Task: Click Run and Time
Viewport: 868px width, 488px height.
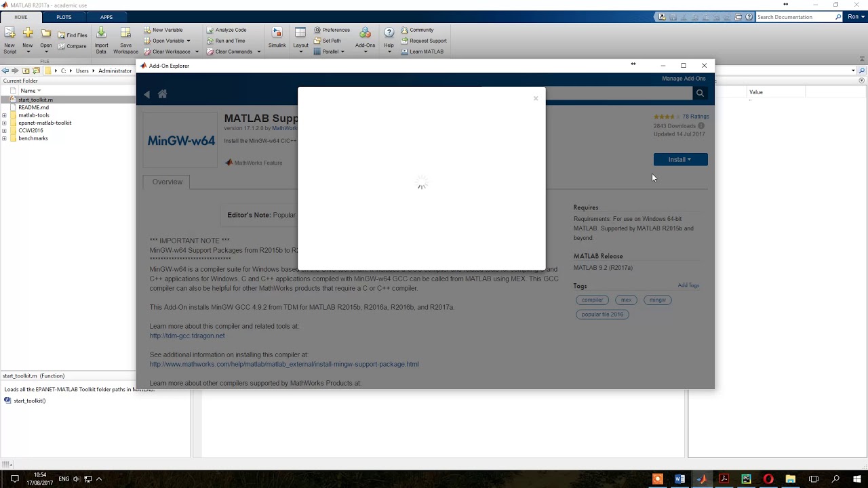Action: 226,41
